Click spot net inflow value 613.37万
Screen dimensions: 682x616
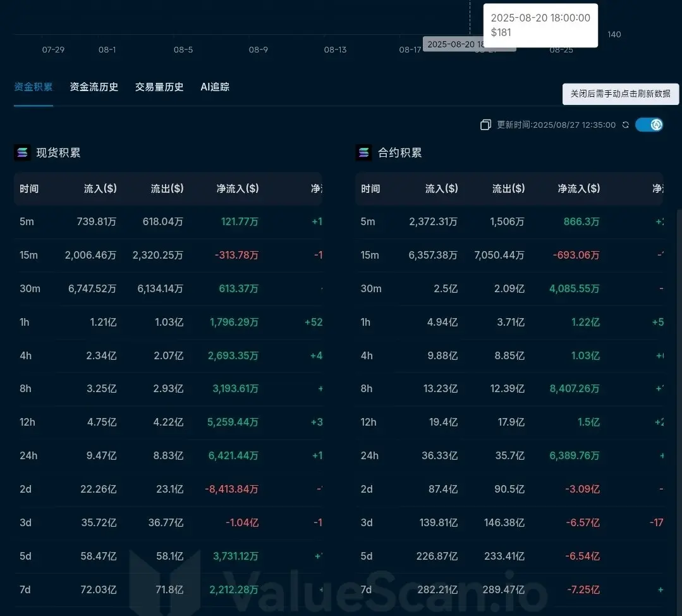point(238,288)
